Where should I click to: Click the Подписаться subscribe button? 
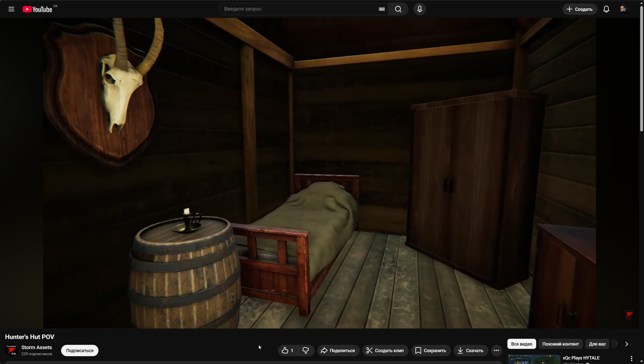[80, 350]
